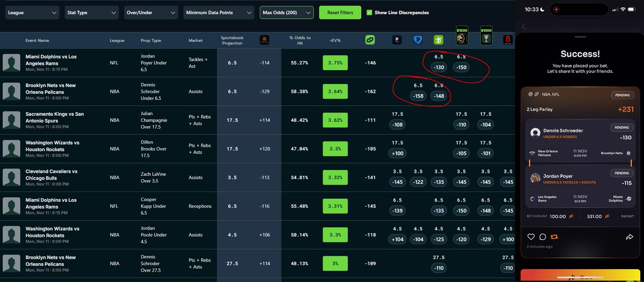Click the 'Receptions' market cell
This screenshot has width=644, height=282.
coord(199,206)
